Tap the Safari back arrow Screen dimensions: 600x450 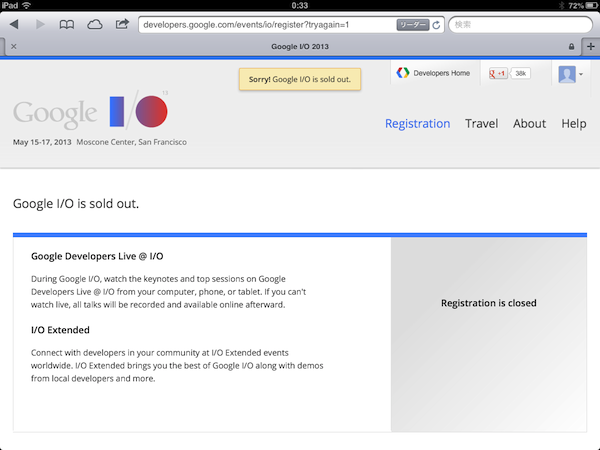[14, 24]
